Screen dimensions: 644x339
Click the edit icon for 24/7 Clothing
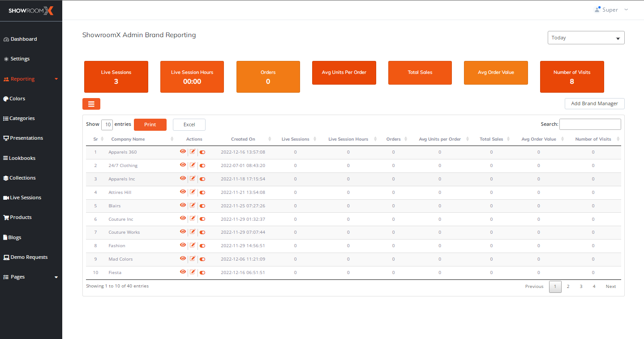point(193,165)
